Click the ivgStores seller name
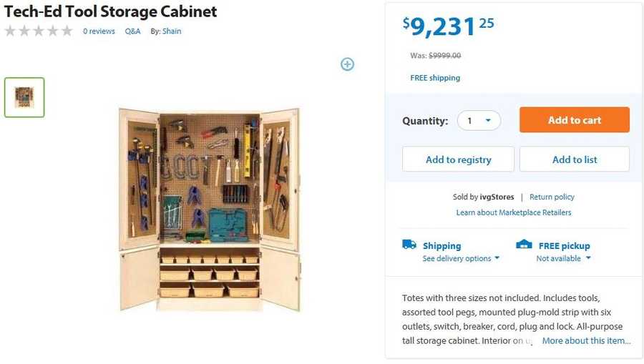644x364 pixels. [x=497, y=197]
